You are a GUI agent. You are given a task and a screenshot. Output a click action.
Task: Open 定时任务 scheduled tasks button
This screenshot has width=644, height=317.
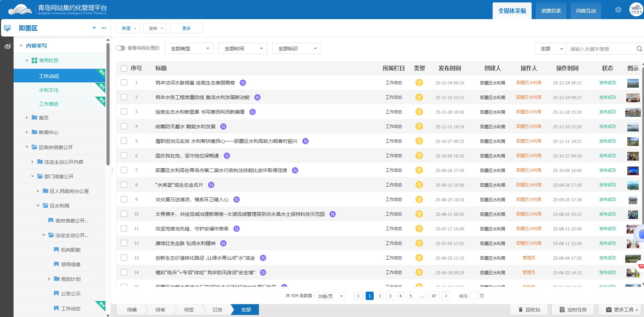click(573, 310)
